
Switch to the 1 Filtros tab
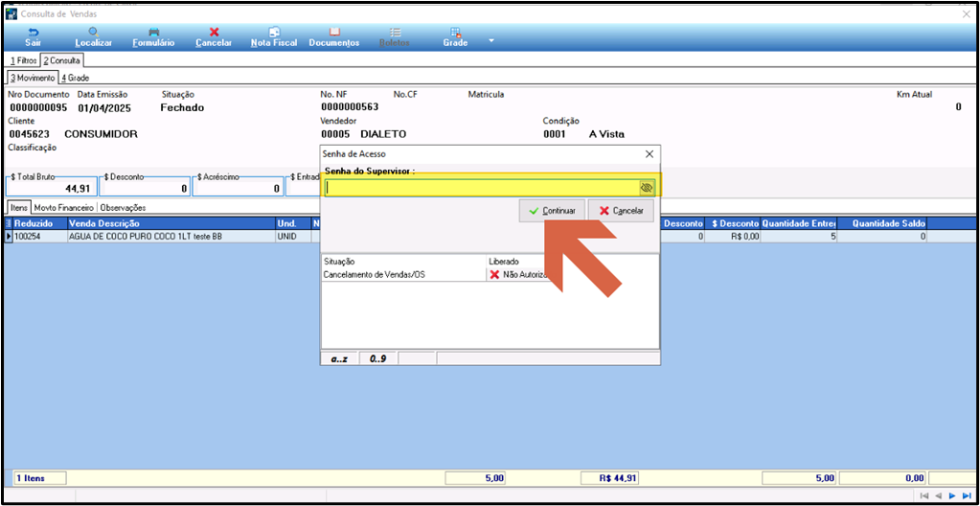point(24,60)
